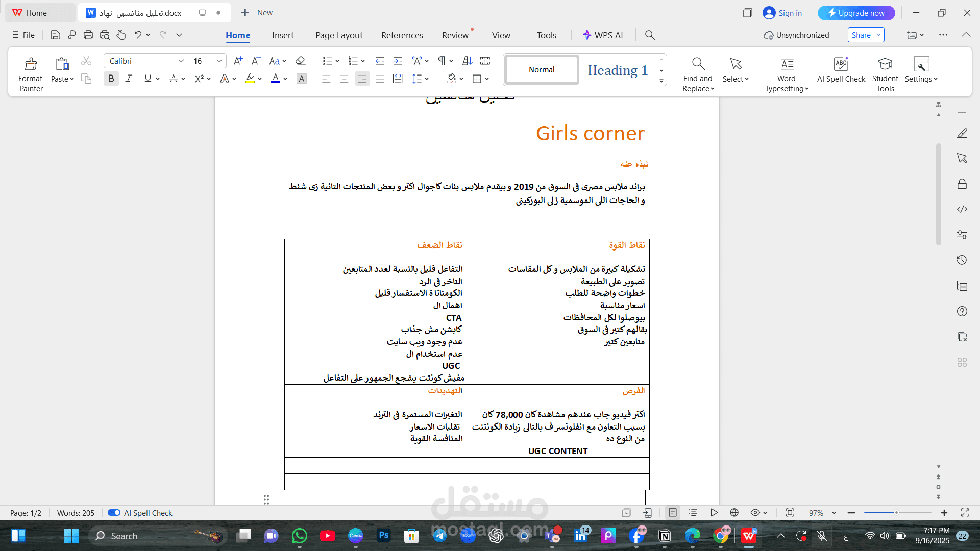
Task: Click the Sort icon
Action: (467, 61)
